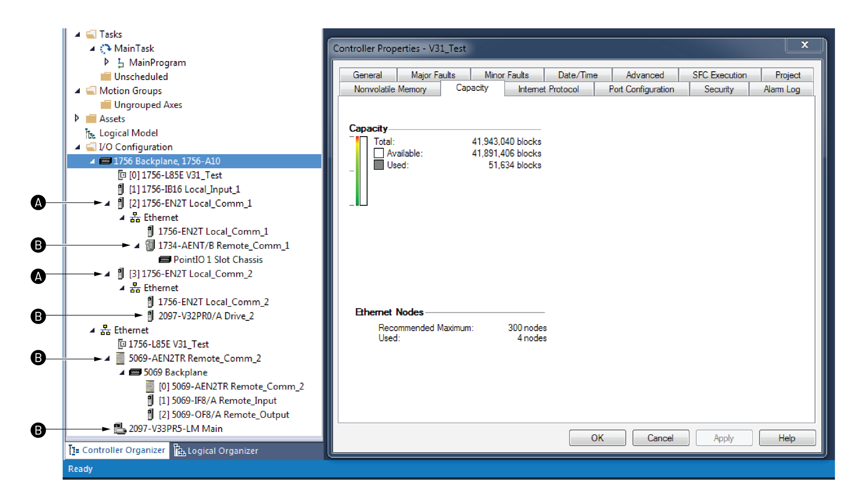
Task: Open the SFC Execution tab
Action: (720, 75)
